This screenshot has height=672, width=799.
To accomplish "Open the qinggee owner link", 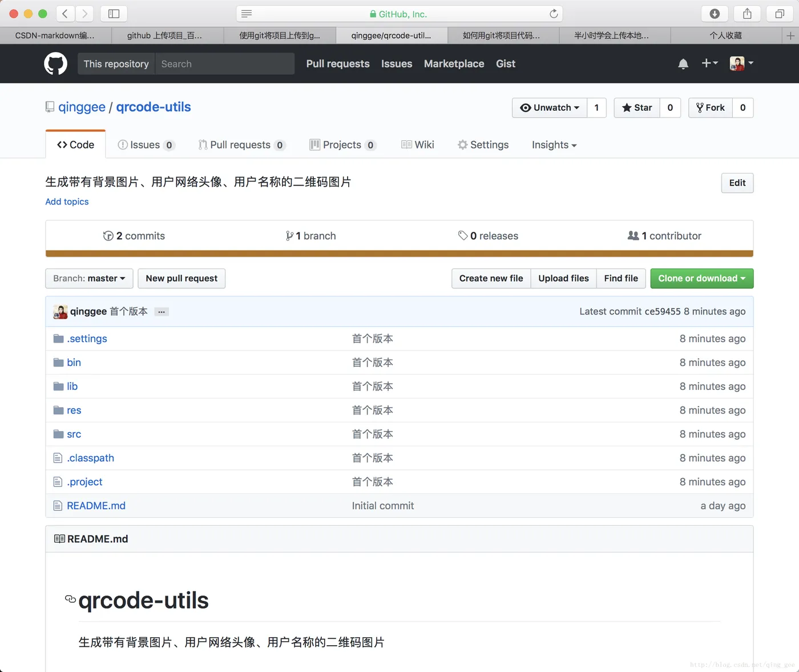I will click(82, 107).
